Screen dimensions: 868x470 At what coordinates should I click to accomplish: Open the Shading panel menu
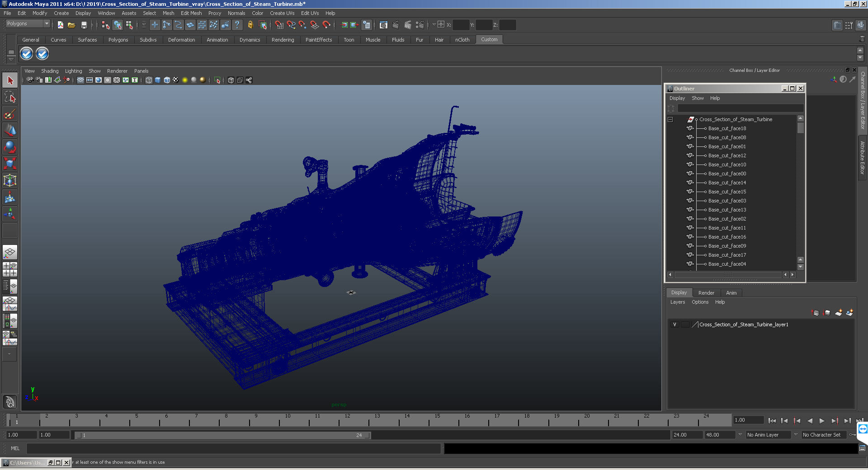pos(50,71)
